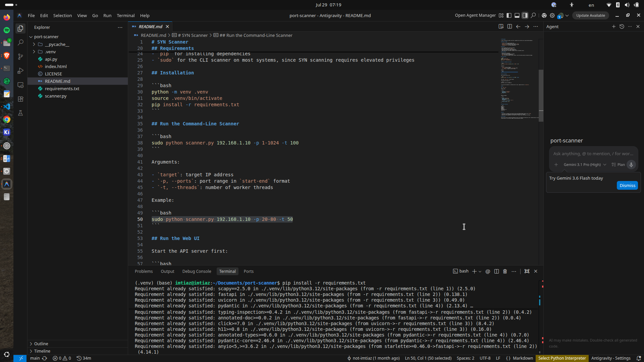Split the terminal panel

496,271
